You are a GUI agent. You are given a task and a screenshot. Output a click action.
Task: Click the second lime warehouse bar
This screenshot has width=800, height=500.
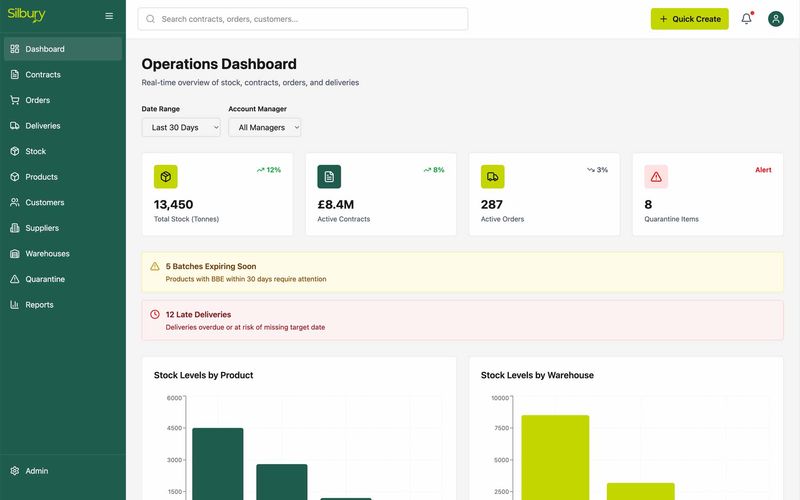pos(641,491)
